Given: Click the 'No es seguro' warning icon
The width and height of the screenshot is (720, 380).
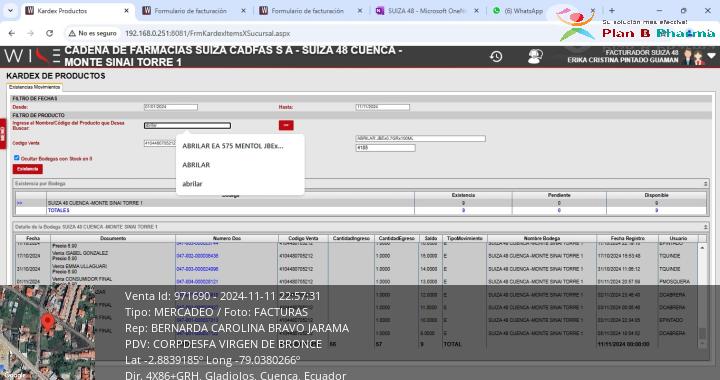Looking at the screenshot, I should pyautogui.click(x=72, y=33).
